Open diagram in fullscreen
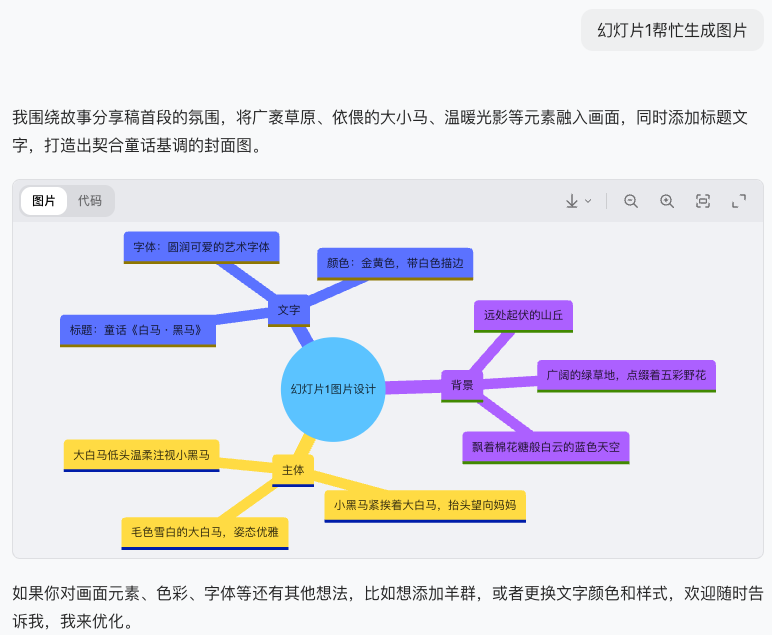772x635 pixels. 739,201
